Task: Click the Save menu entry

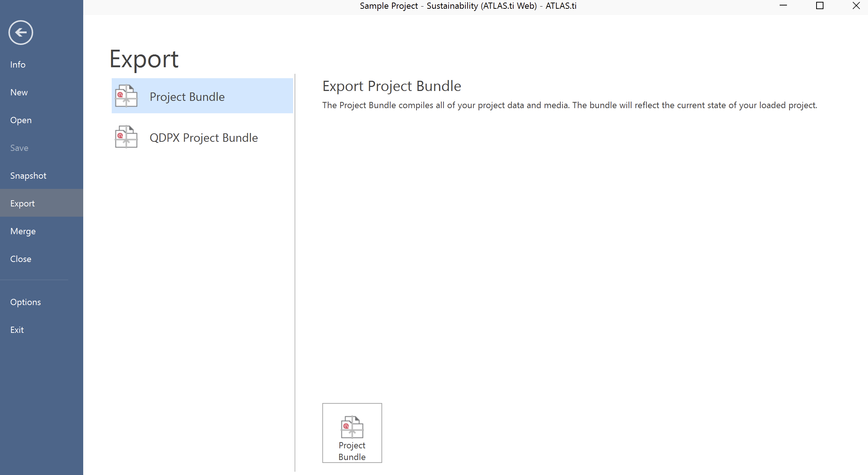Action: pyautogui.click(x=19, y=148)
